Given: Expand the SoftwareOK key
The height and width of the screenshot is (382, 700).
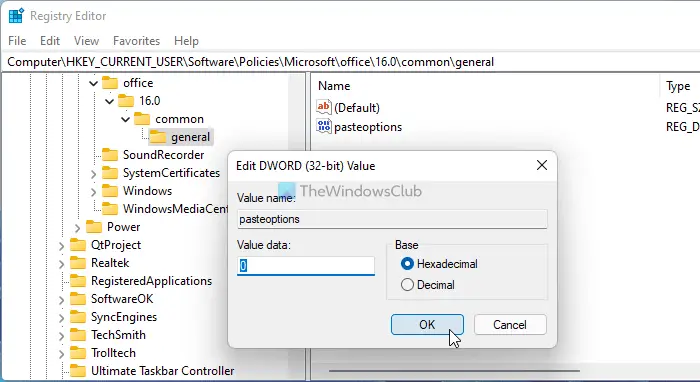Looking at the screenshot, I should click(x=61, y=300).
